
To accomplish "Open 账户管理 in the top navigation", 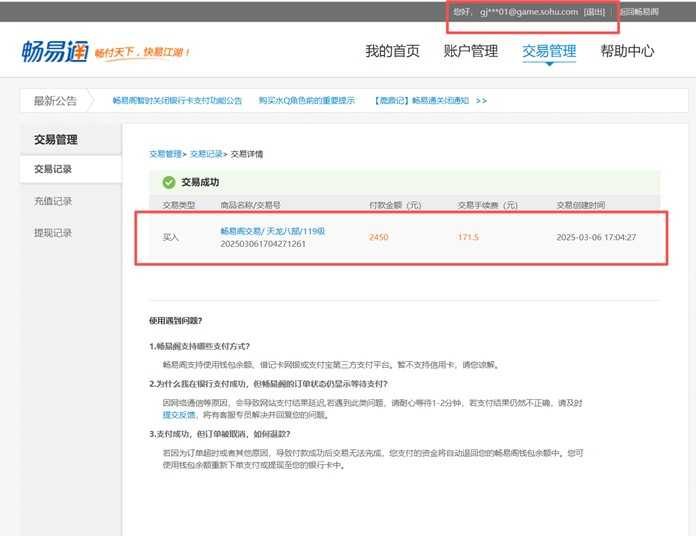I will coord(470,51).
